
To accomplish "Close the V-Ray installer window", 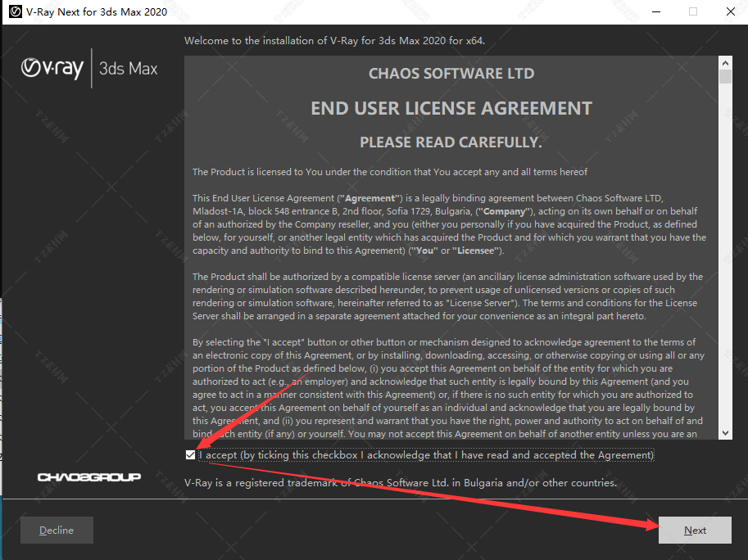I will 730,11.
